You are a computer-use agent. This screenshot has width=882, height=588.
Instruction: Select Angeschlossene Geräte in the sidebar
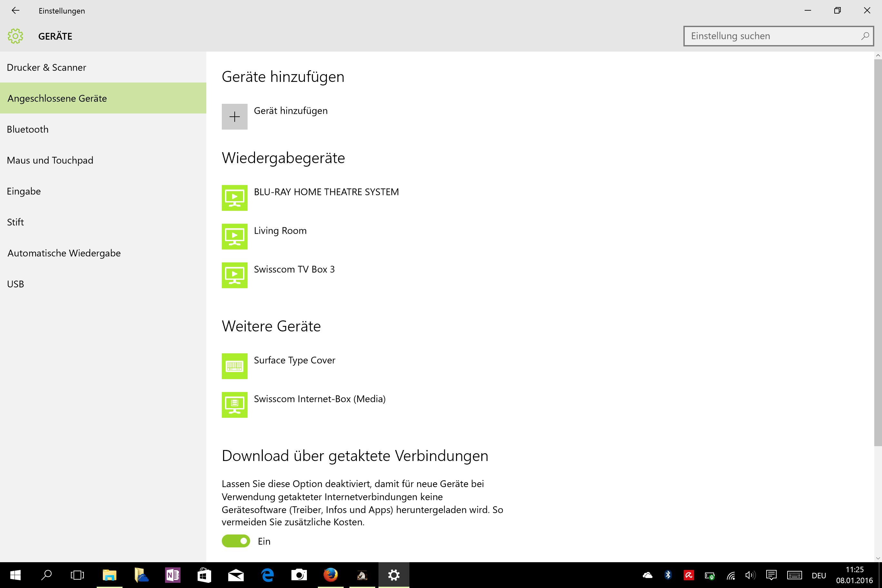[103, 98]
